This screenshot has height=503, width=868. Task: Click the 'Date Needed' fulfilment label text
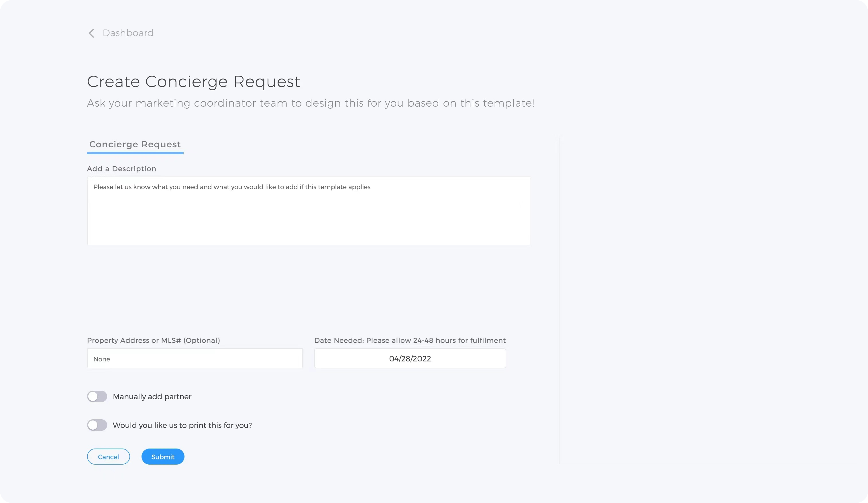[x=410, y=340]
